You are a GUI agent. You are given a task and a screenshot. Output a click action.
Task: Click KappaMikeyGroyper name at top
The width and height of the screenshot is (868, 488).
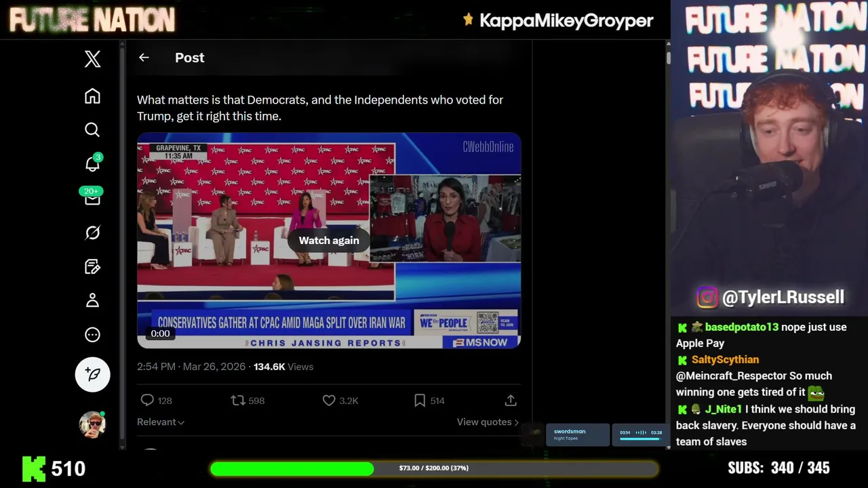tap(566, 20)
